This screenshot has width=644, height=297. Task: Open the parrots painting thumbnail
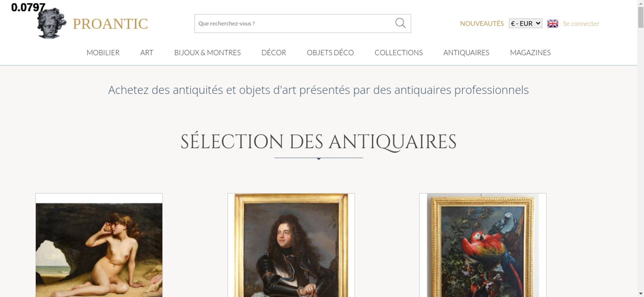click(483, 245)
